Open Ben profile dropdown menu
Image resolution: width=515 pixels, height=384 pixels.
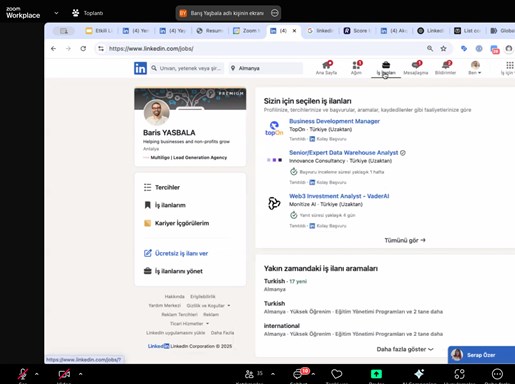[475, 68]
